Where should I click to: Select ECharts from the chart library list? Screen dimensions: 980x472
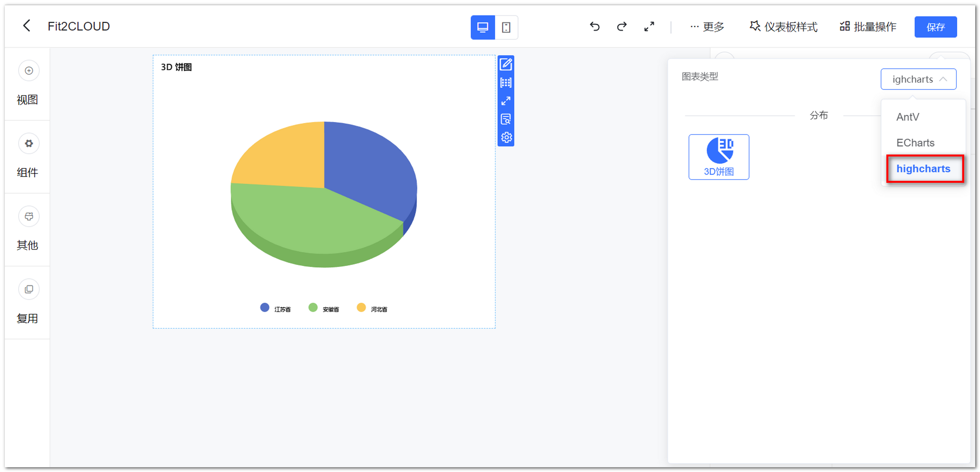915,142
